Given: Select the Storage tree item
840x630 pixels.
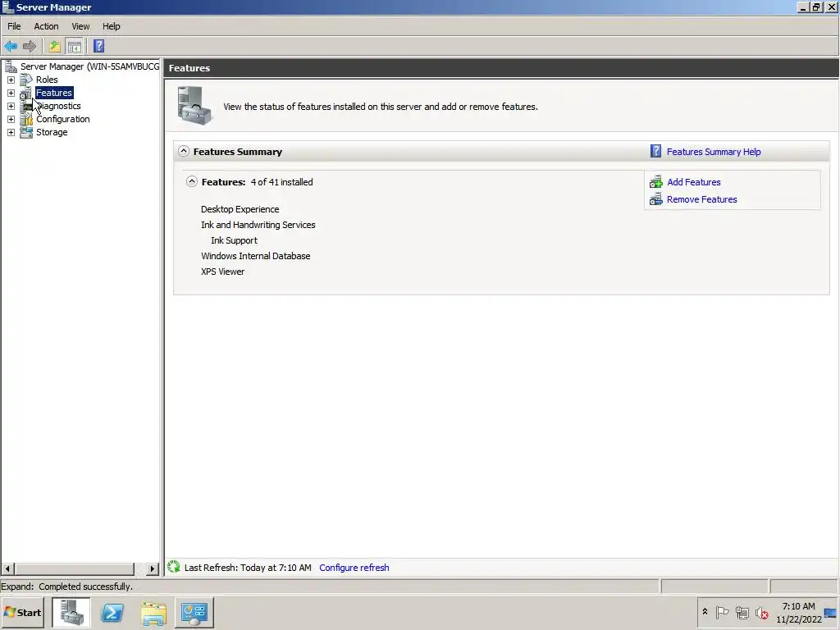Looking at the screenshot, I should 52,132.
